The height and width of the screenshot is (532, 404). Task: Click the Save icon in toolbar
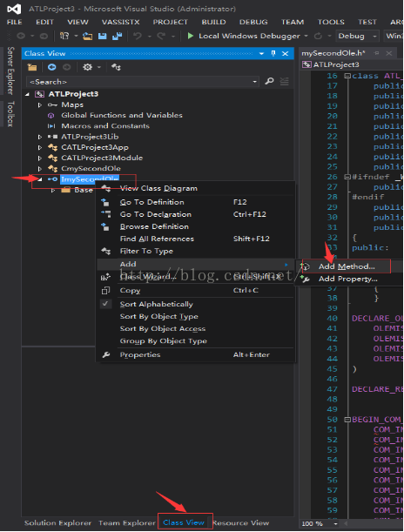(102, 36)
